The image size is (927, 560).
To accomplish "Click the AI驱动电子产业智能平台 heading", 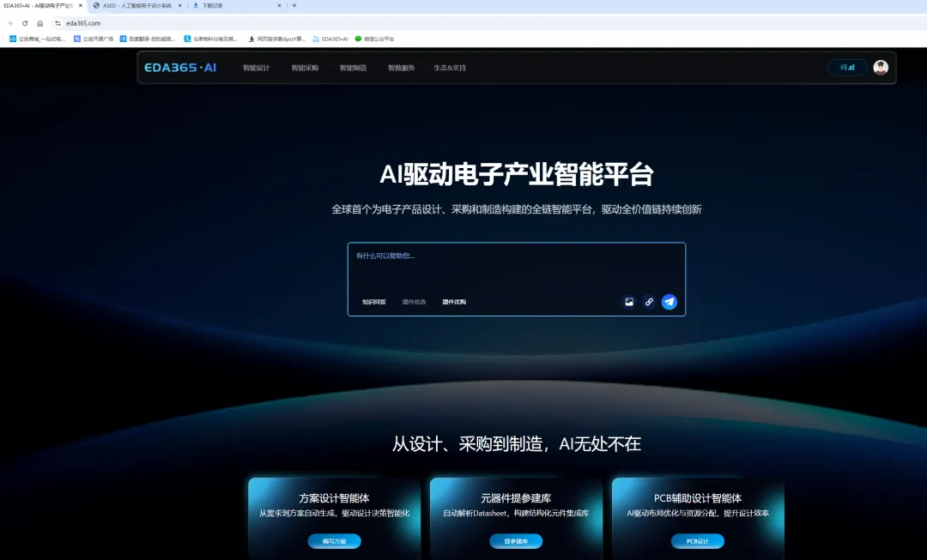I will point(516,174).
